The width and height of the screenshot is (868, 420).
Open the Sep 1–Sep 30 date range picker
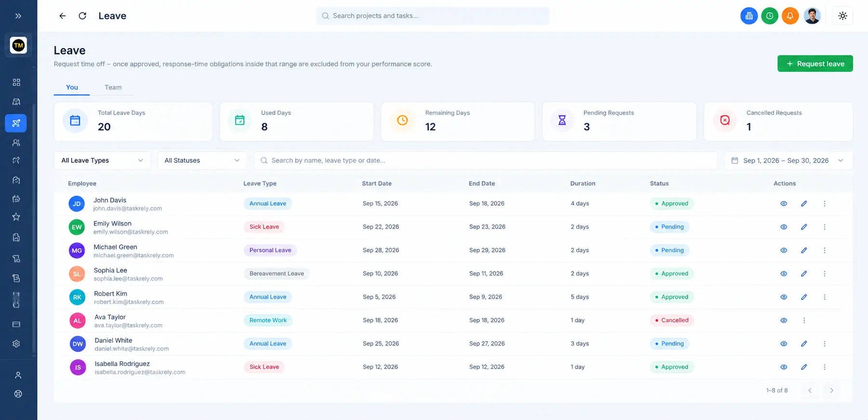(788, 160)
